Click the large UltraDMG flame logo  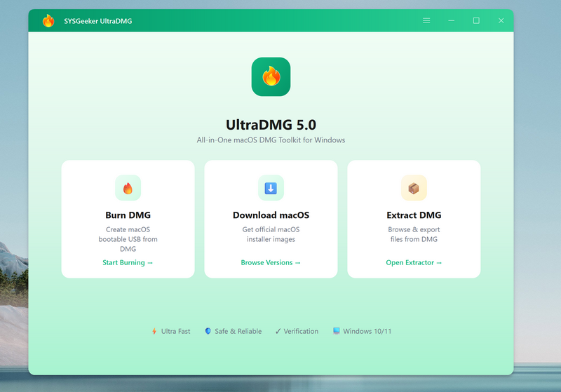tap(271, 76)
